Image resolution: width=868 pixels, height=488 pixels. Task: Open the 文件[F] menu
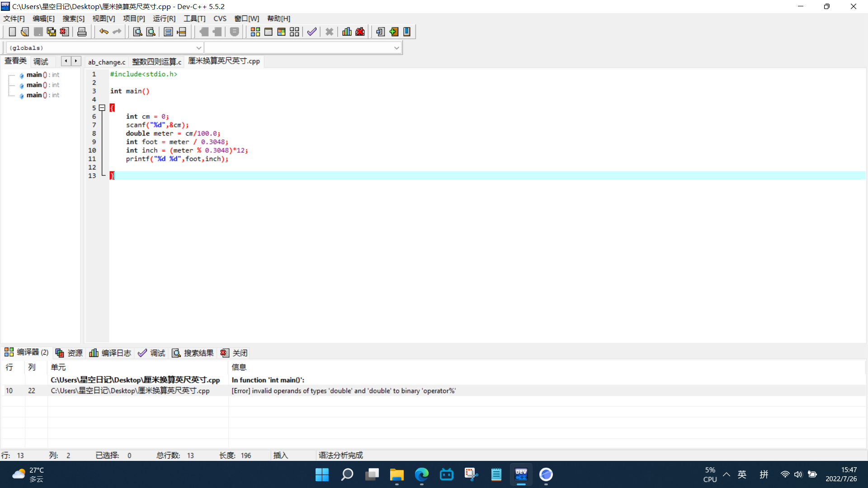[14, 19]
